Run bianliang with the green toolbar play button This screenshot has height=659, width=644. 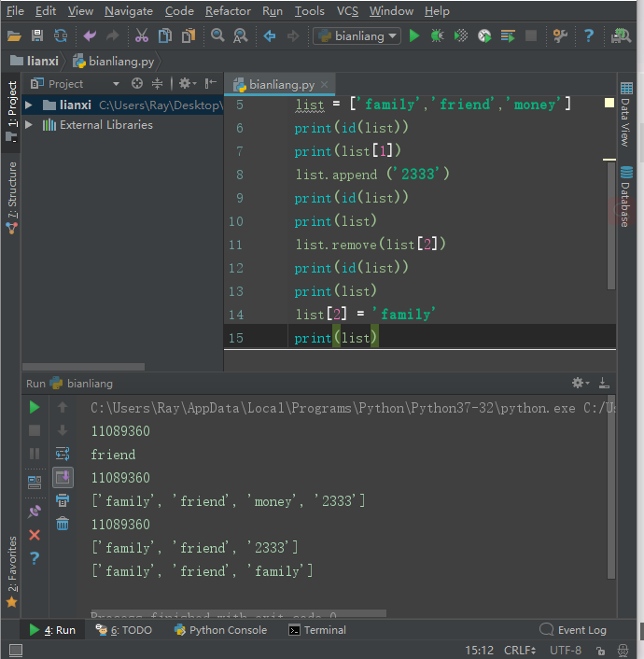point(414,36)
